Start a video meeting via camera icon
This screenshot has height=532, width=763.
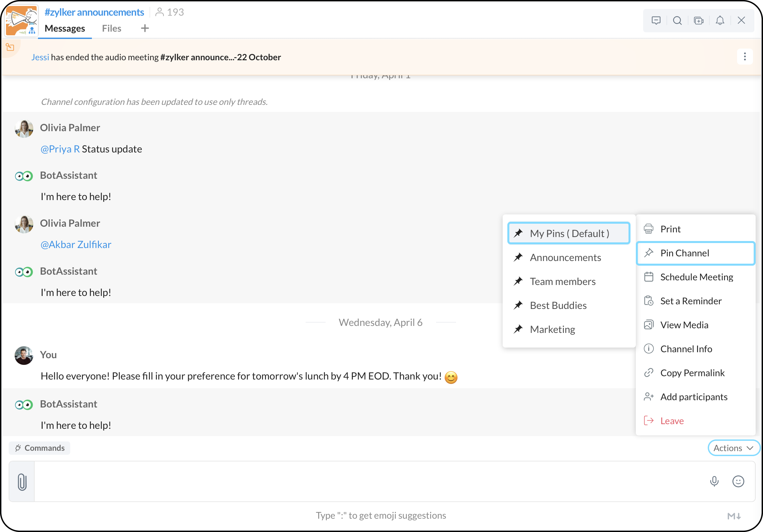(698, 21)
